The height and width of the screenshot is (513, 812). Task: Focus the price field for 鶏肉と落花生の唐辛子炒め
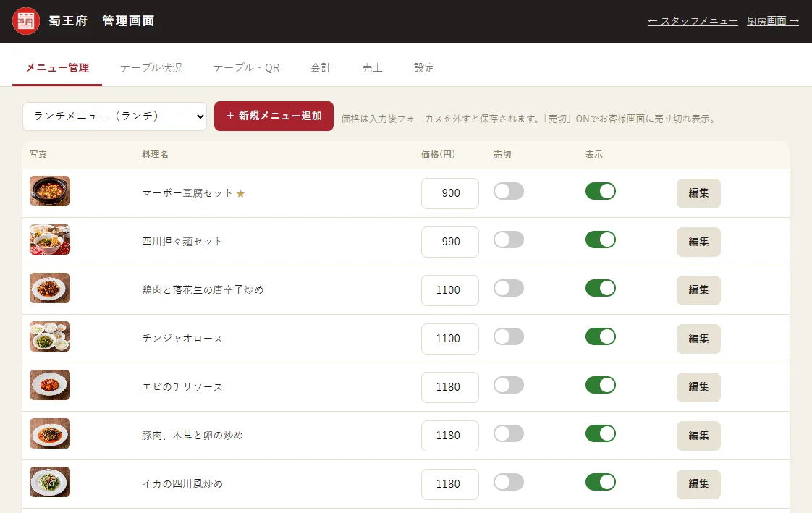(x=450, y=290)
